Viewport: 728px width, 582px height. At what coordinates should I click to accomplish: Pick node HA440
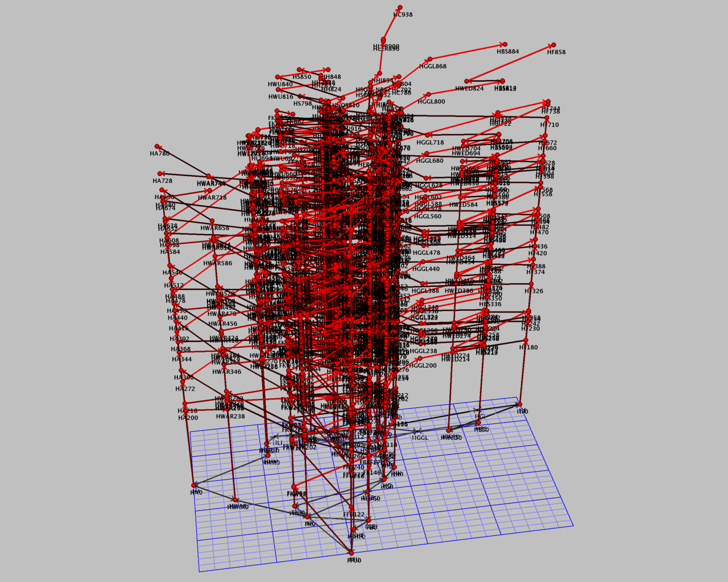point(176,311)
